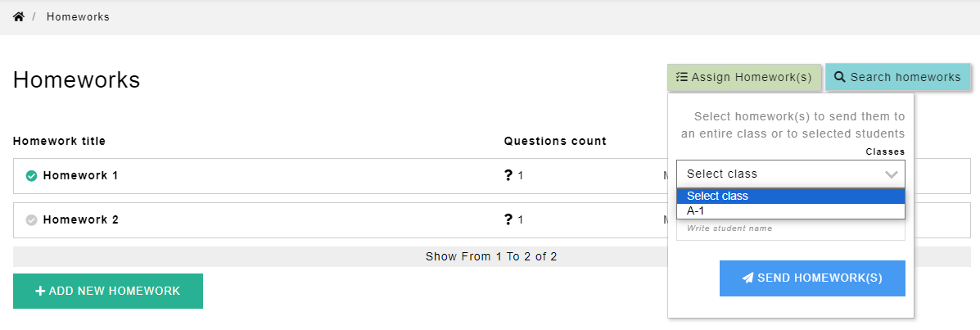
Task: Click the question mark icon for Homework 1
Action: pyautogui.click(x=508, y=175)
